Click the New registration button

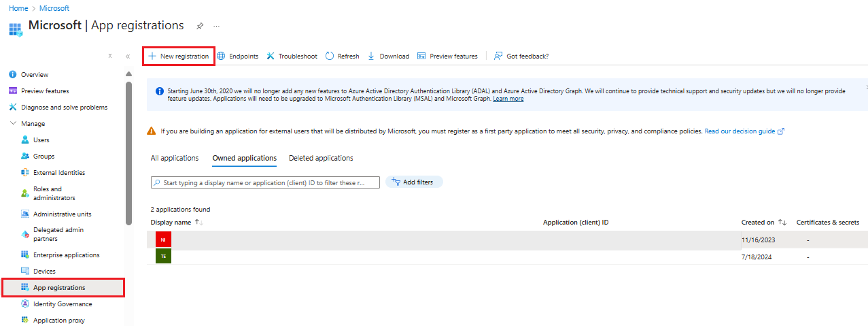click(x=179, y=56)
